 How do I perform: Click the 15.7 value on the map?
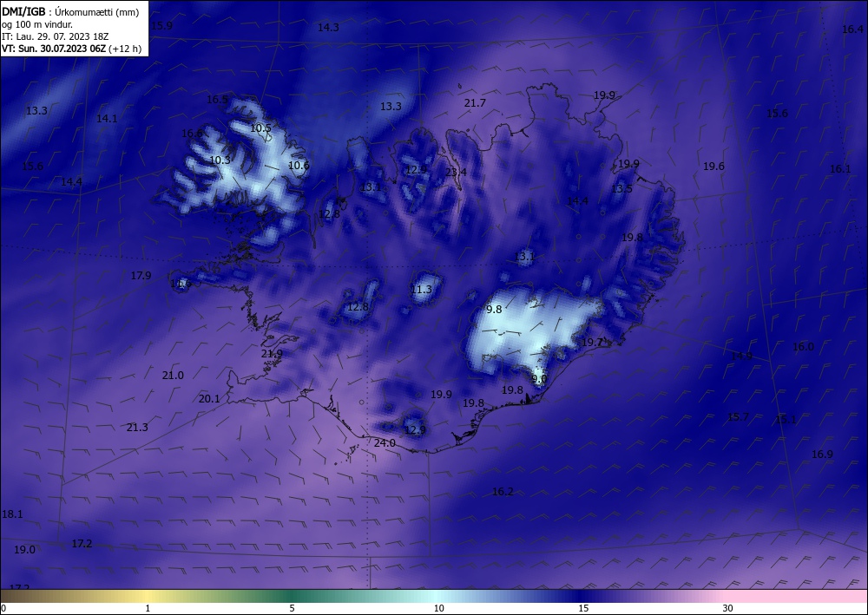[738, 416]
